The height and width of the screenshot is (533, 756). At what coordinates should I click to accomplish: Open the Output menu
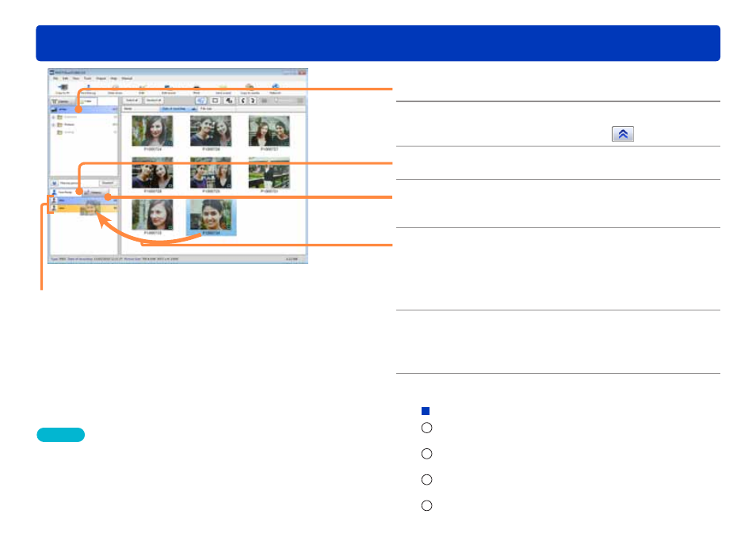click(101, 78)
